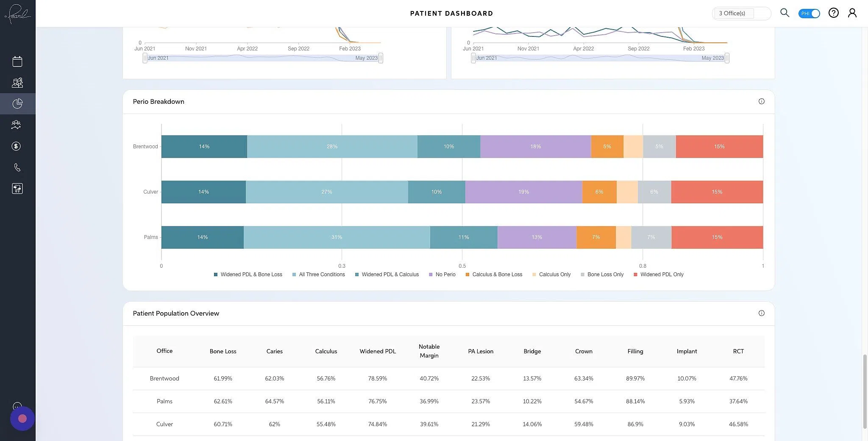The width and height of the screenshot is (868, 441).
Task: Select the phone calls sidebar icon
Action: pyautogui.click(x=17, y=167)
